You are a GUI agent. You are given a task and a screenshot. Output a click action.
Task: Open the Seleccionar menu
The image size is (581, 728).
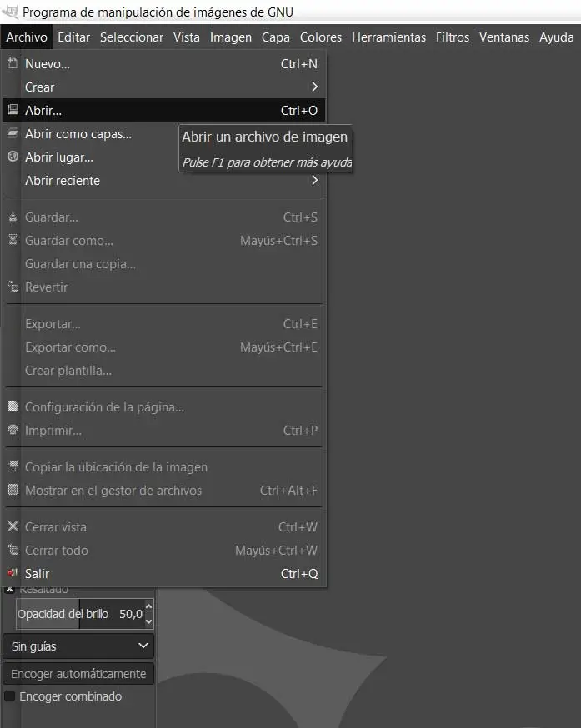click(x=132, y=37)
